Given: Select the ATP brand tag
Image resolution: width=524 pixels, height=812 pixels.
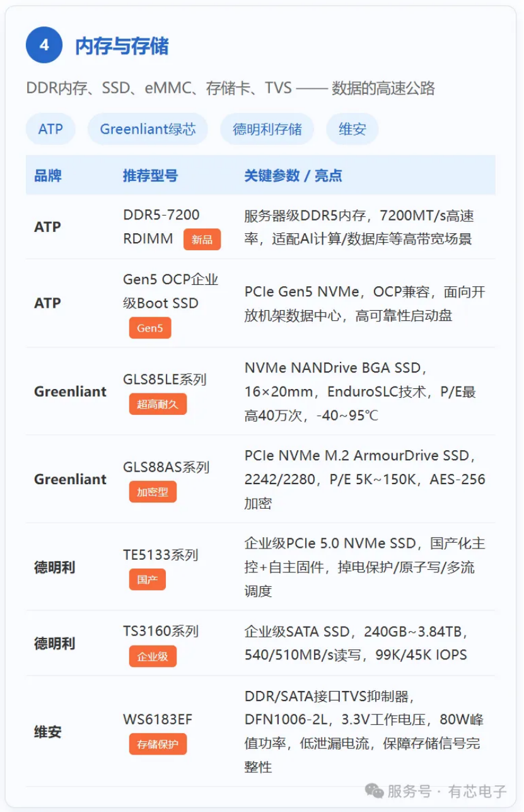Looking at the screenshot, I should (50, 129).
